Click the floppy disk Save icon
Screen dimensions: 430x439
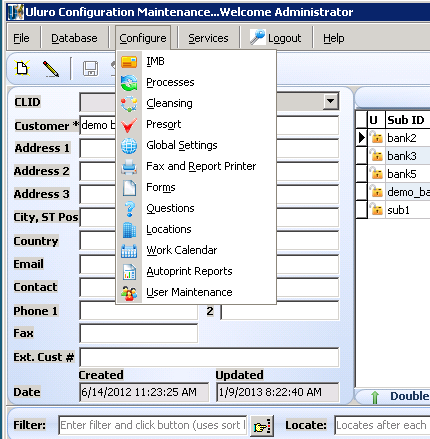[x=90, y=69]
